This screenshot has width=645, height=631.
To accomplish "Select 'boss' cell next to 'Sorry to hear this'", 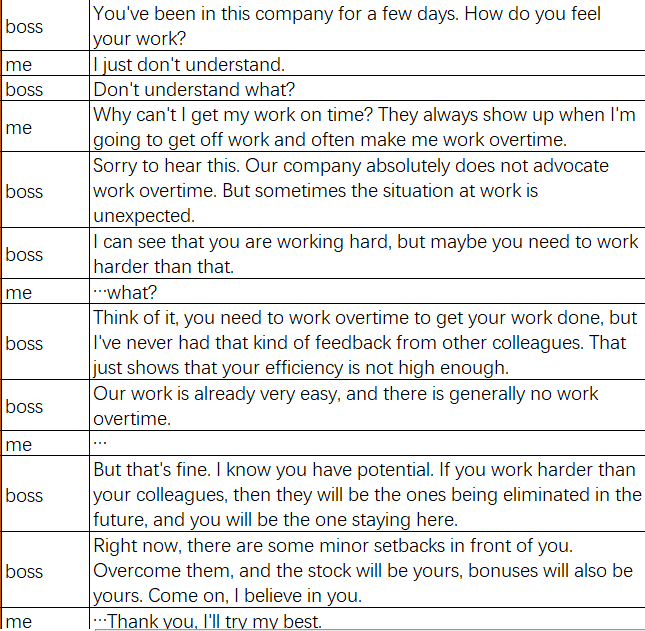I will pyautogui.click(x=45, y=190).
